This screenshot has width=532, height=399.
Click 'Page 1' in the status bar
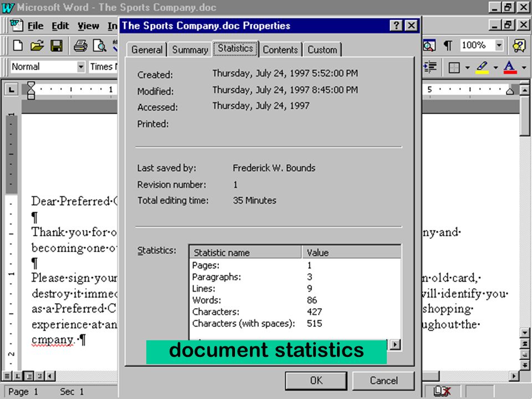coord(23,392)
